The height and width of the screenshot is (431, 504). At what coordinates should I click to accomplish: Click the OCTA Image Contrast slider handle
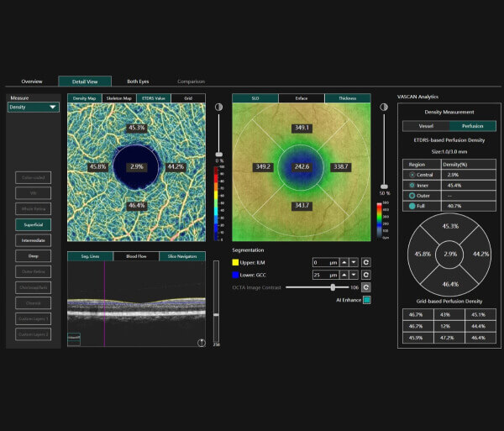pos(333,287)
